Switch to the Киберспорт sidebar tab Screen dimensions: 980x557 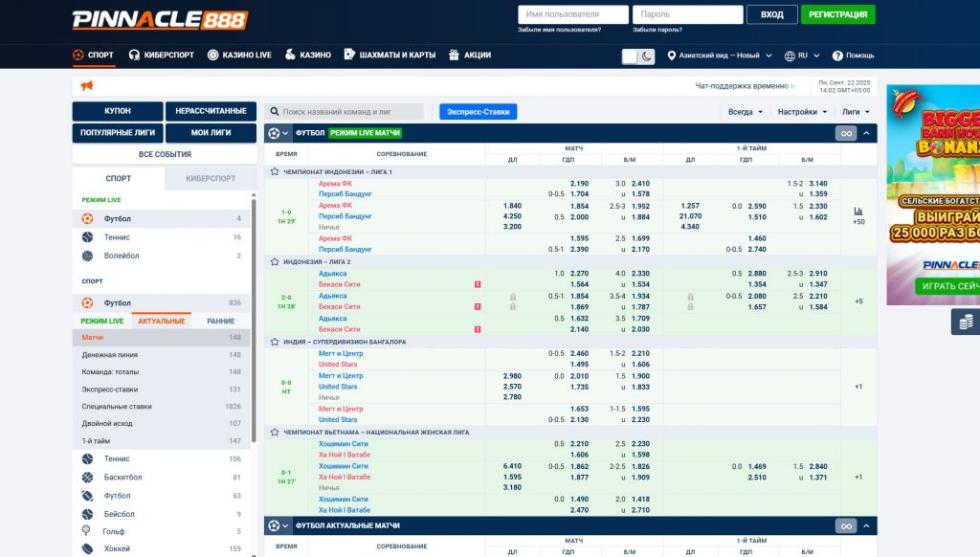tap(210, 178)
